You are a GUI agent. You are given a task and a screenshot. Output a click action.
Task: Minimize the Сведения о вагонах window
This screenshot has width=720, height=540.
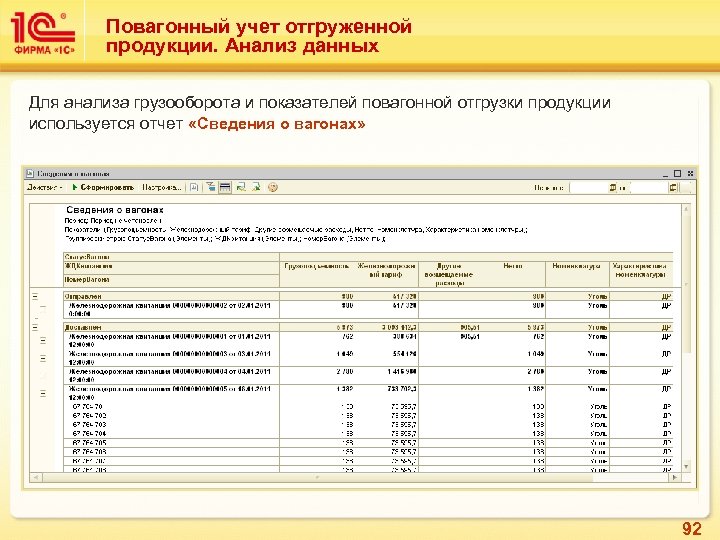[665, 174]
